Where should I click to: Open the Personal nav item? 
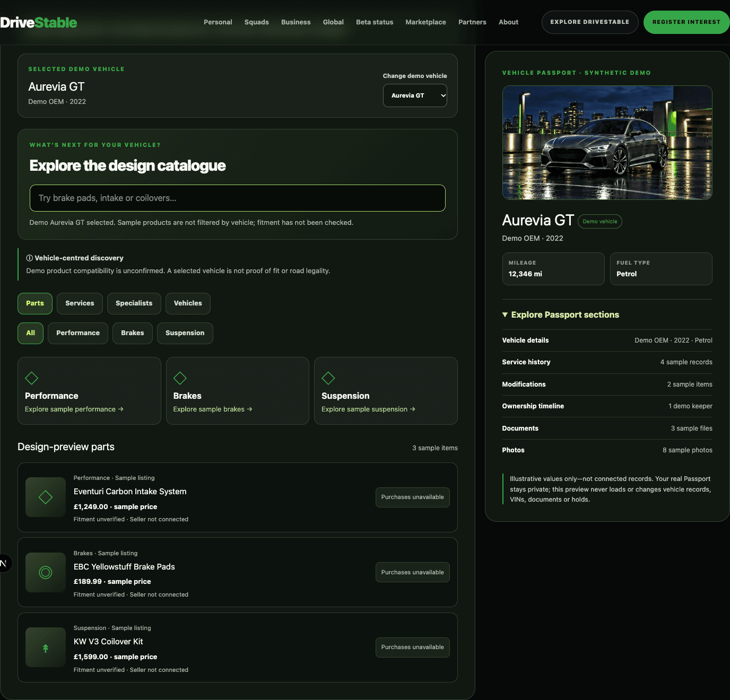coord(218,22)
